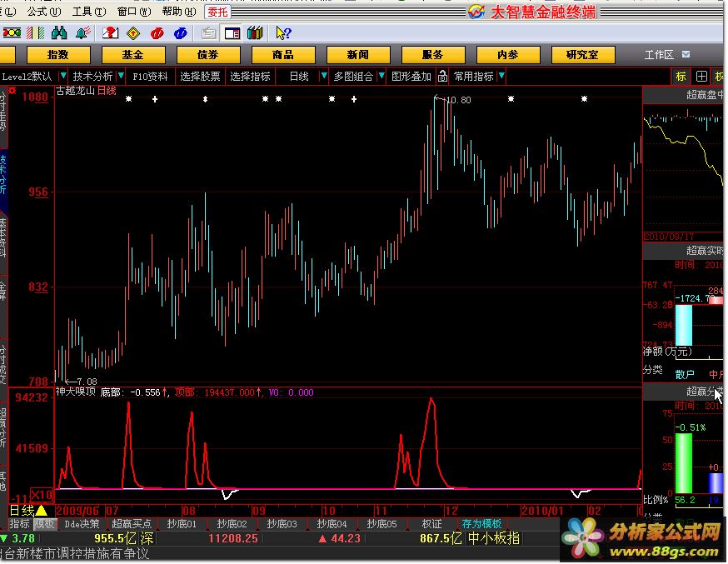Click the red question mark mail icon
This screenshot has width=728, height=564.
[110, 33]
